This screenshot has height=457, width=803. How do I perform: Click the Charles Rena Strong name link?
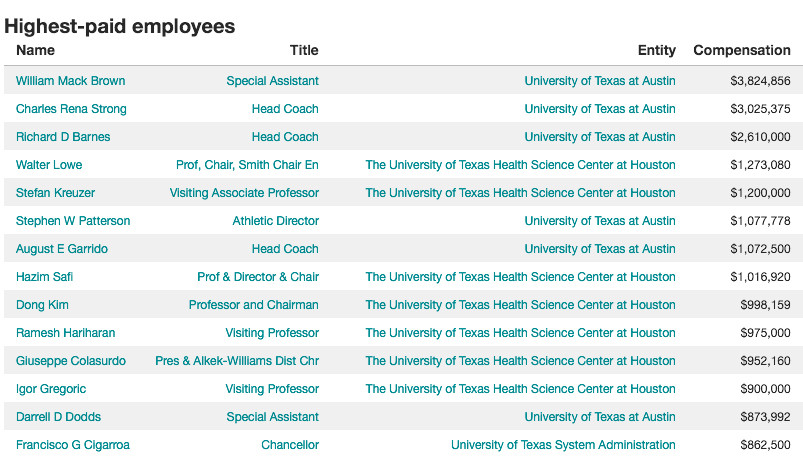[x=71, y=109]
